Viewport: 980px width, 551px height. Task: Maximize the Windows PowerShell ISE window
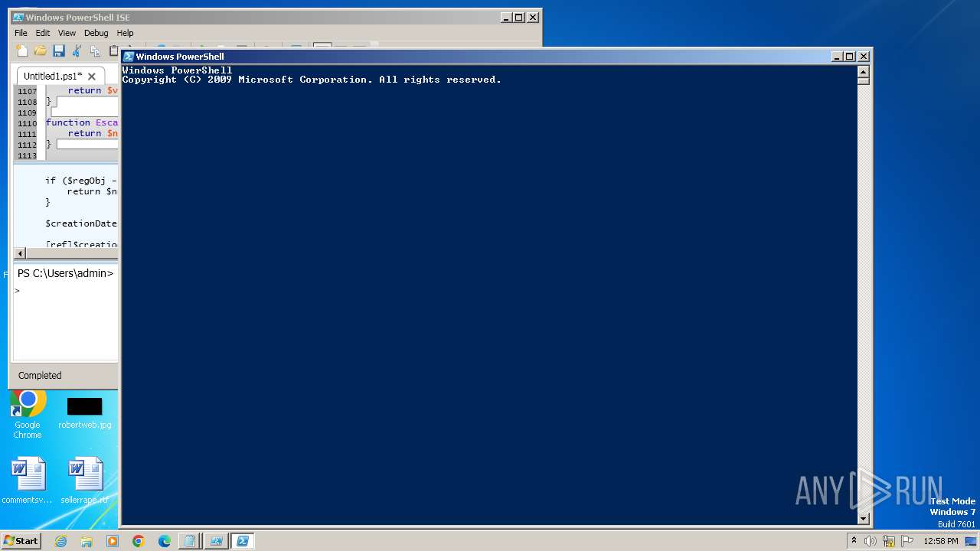[519, 18]
